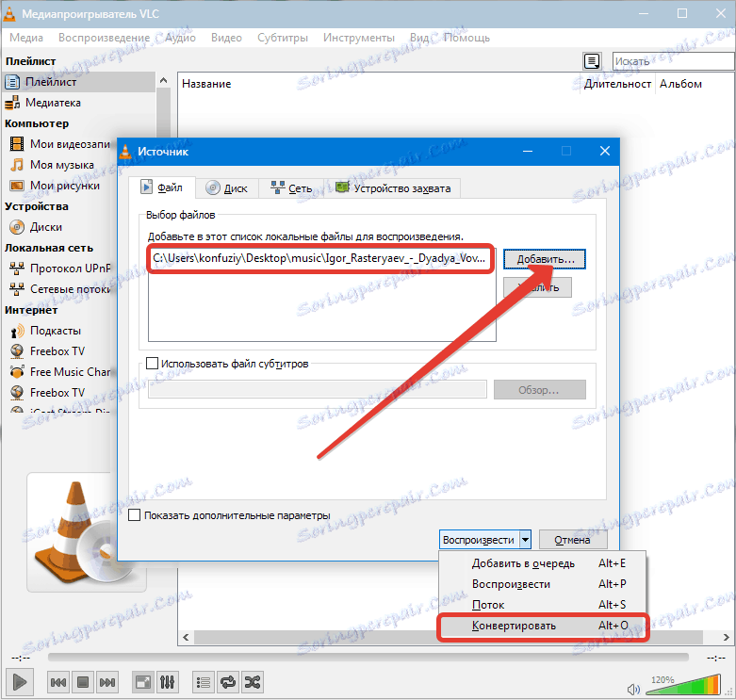Enable Показать дополнительные параметры checkbox
This screenshot has width=736, height=700.
click(x=135, y=515)
